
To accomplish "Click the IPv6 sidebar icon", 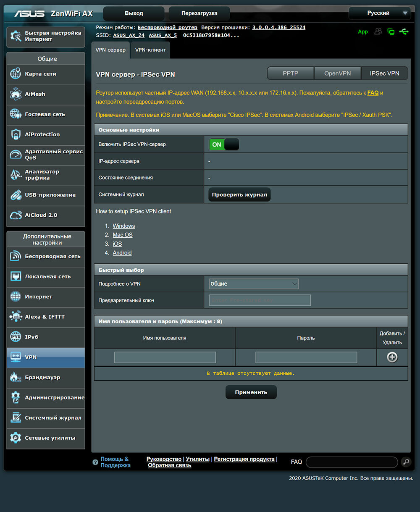I will tap(16, 337).
